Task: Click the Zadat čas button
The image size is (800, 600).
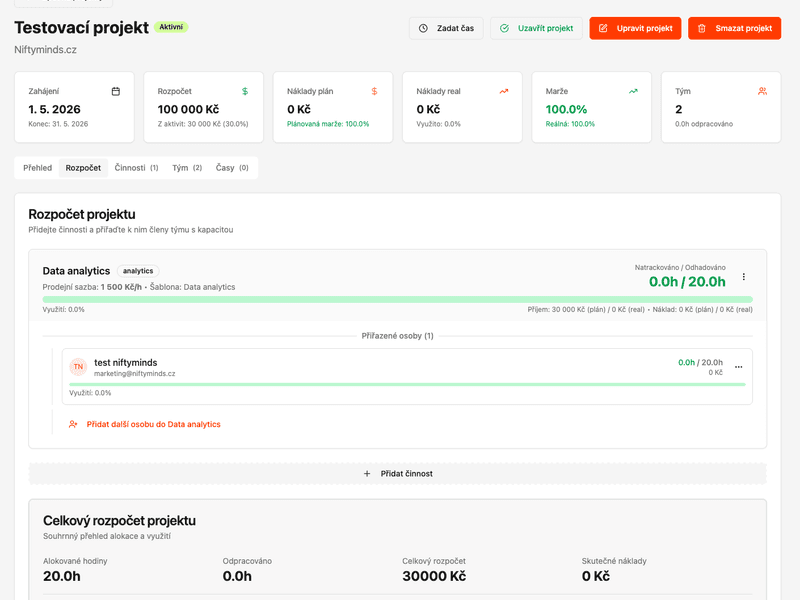Action: click(446, 28)
